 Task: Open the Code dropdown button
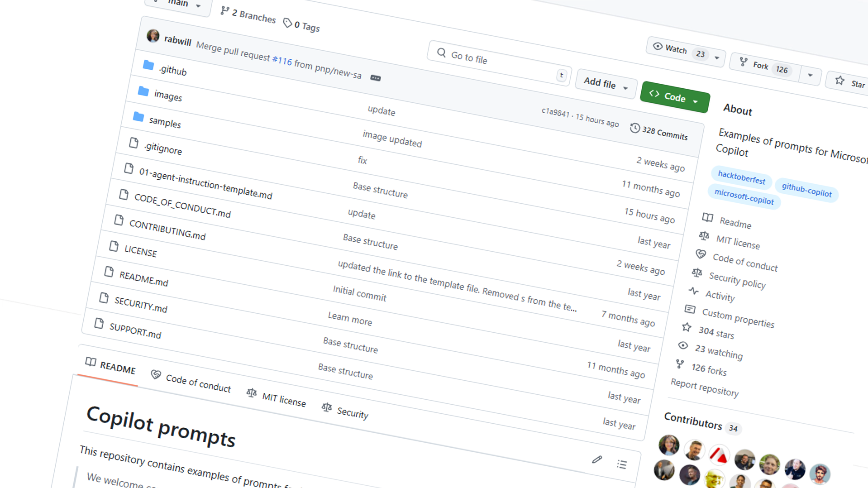point(674,97)
